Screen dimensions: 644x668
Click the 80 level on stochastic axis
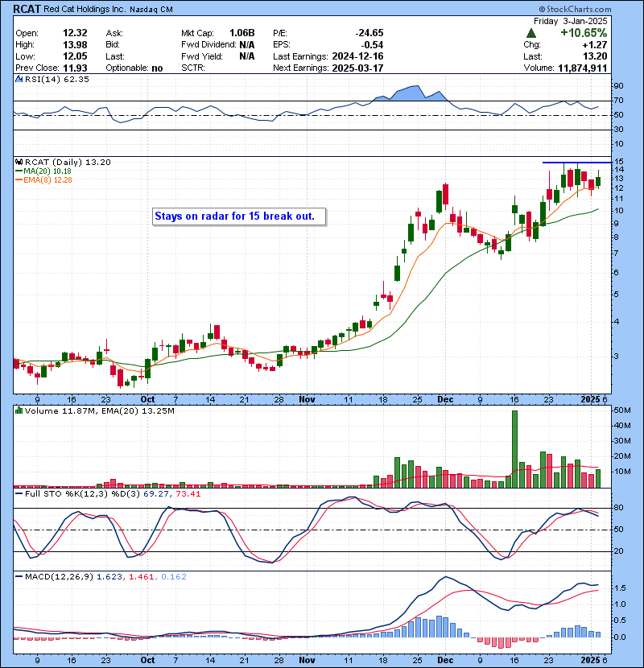click(x=618, y=507)
